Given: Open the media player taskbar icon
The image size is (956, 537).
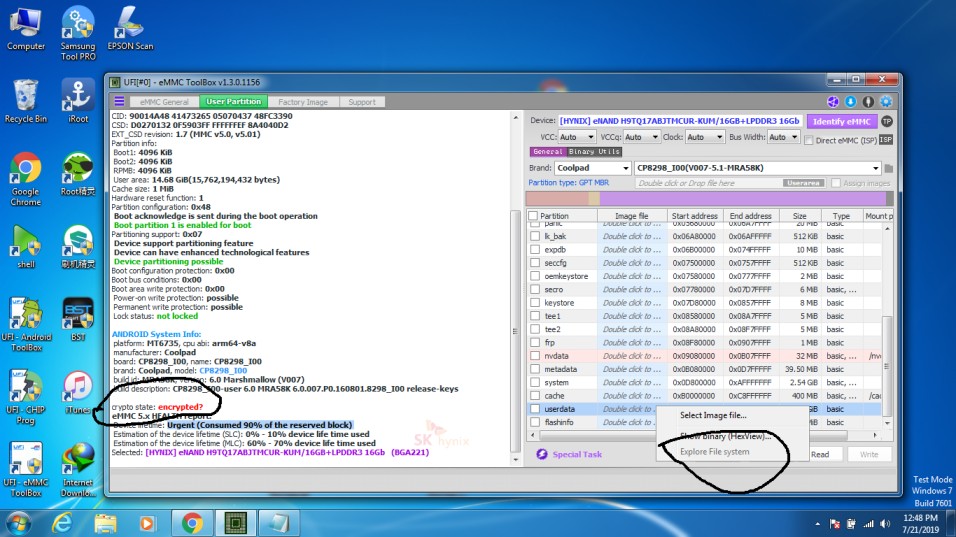Looking at the screenshot, I should [x=147, y=524].
